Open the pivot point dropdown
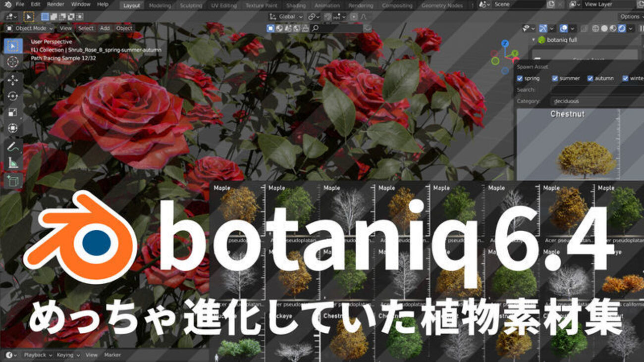The height and width of the screenshot is (362, 644). (x=313, y=16)
